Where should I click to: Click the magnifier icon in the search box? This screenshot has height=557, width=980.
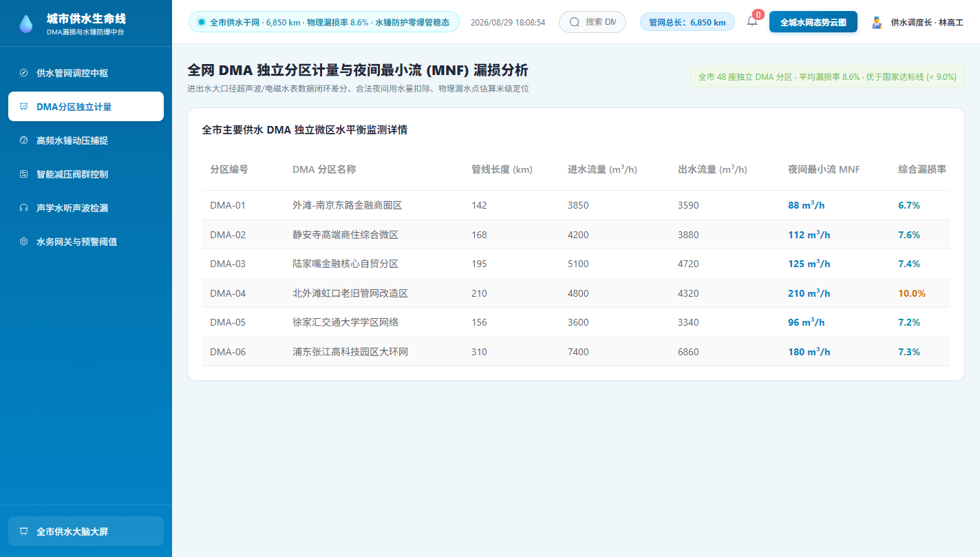pyautogui.click(x=575, y=22)
